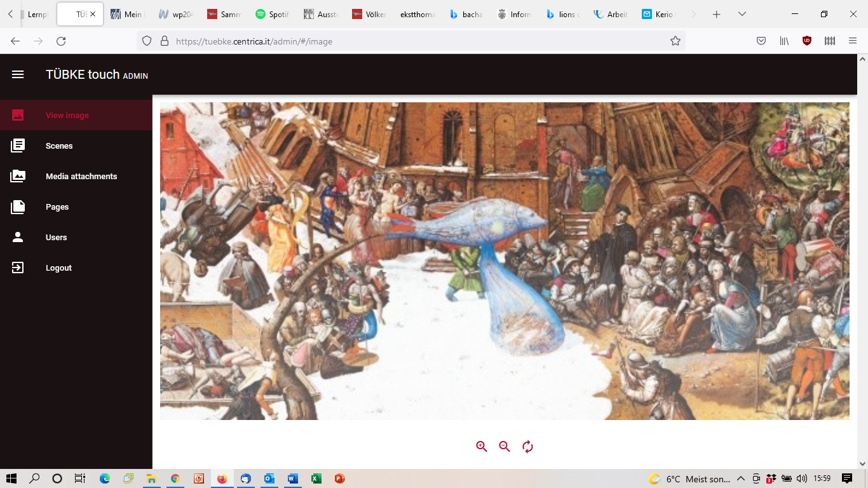
Task: Open Outlook from the taskbar
Action: 269,478
